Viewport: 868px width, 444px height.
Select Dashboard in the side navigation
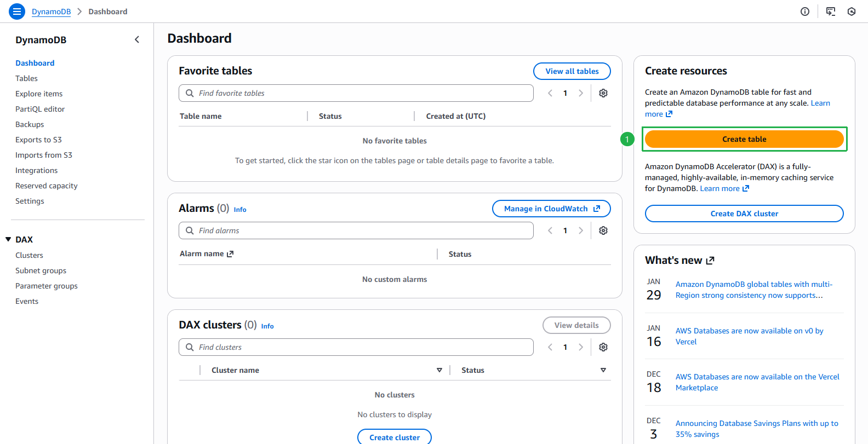tap(35, 63)
